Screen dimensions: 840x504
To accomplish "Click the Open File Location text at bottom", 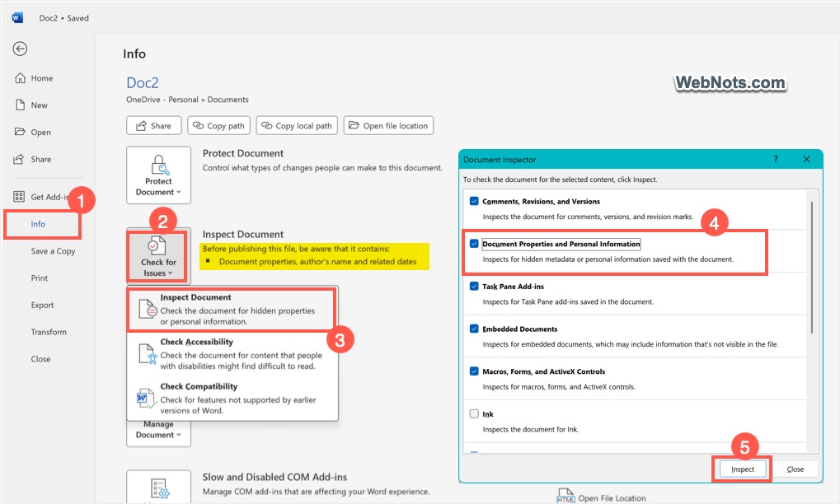I will (612, 498).
